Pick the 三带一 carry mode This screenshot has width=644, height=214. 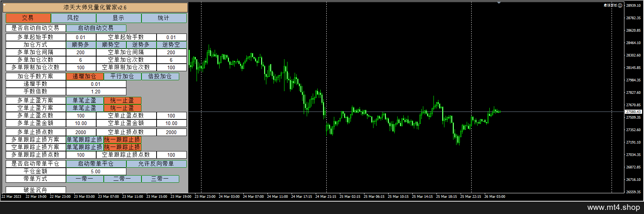tap(160, 179)
